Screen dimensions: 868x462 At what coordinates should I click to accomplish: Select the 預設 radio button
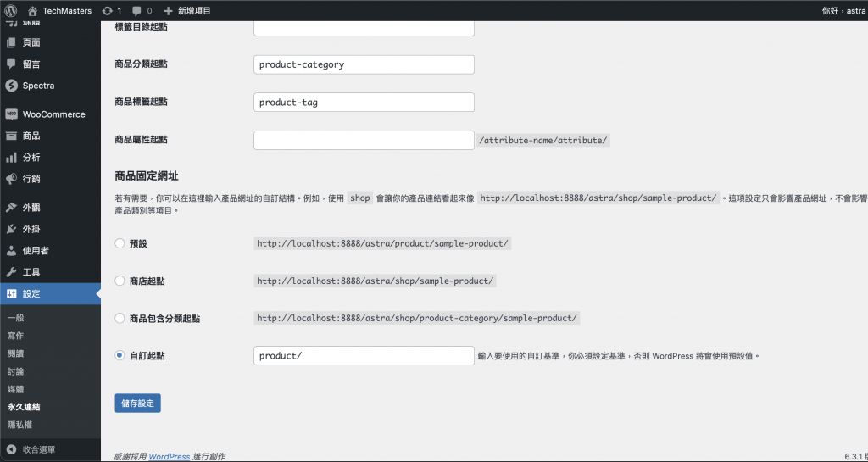click(x=120, y=243)
